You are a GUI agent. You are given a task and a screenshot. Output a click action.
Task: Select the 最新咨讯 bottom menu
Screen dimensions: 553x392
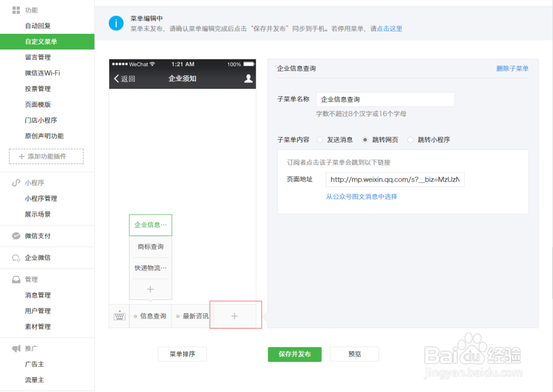[x=192, y=316]
